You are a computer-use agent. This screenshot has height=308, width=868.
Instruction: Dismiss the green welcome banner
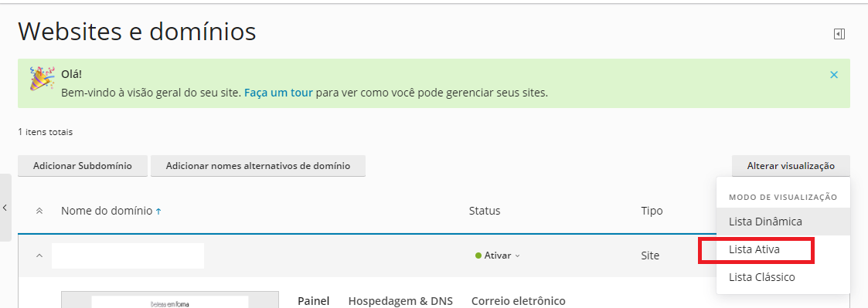pos(834,75)
